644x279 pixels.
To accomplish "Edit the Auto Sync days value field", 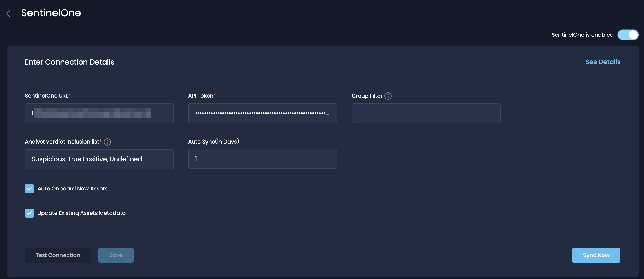I will coord(262,159).
